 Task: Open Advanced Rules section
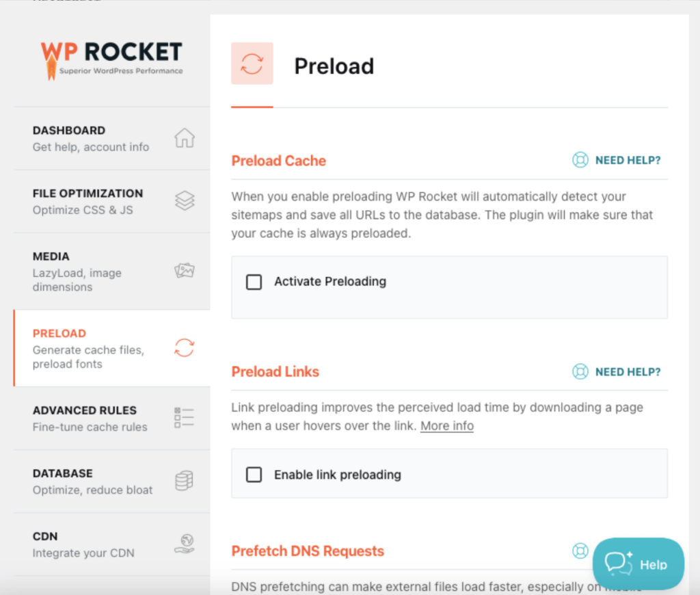[x=112, y=419]
